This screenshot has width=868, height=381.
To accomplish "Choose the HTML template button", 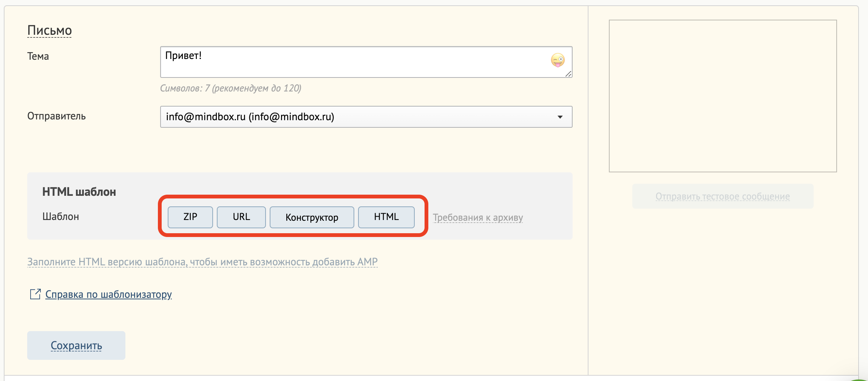I will coord(386,217).
